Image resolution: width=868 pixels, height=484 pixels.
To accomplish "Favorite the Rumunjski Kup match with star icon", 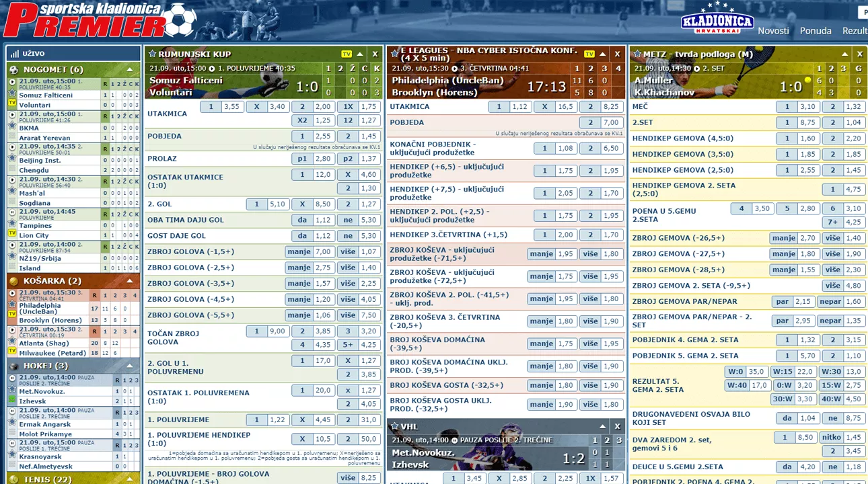I will pos(152,54).
